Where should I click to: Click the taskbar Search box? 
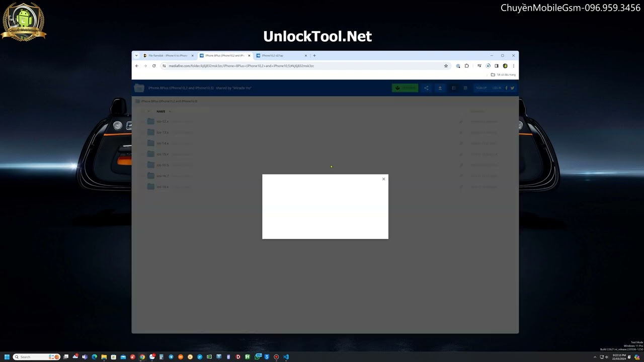coord(36,357)
